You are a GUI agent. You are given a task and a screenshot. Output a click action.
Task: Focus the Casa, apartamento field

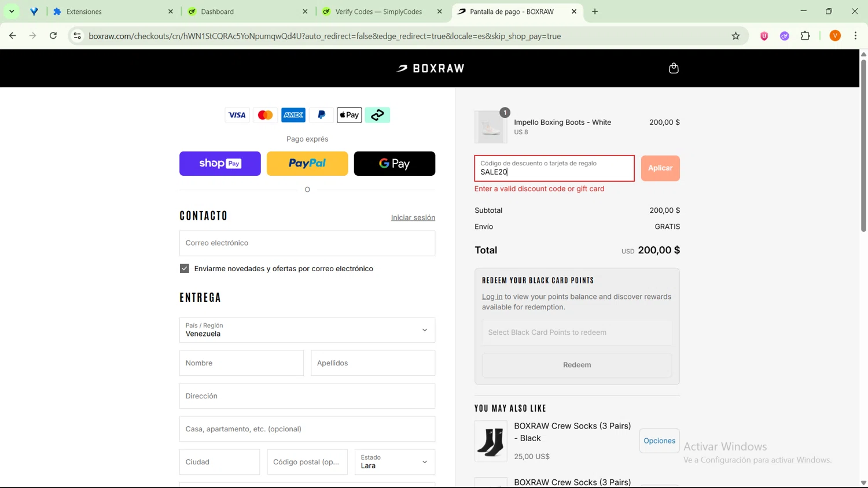click(307, 429)
